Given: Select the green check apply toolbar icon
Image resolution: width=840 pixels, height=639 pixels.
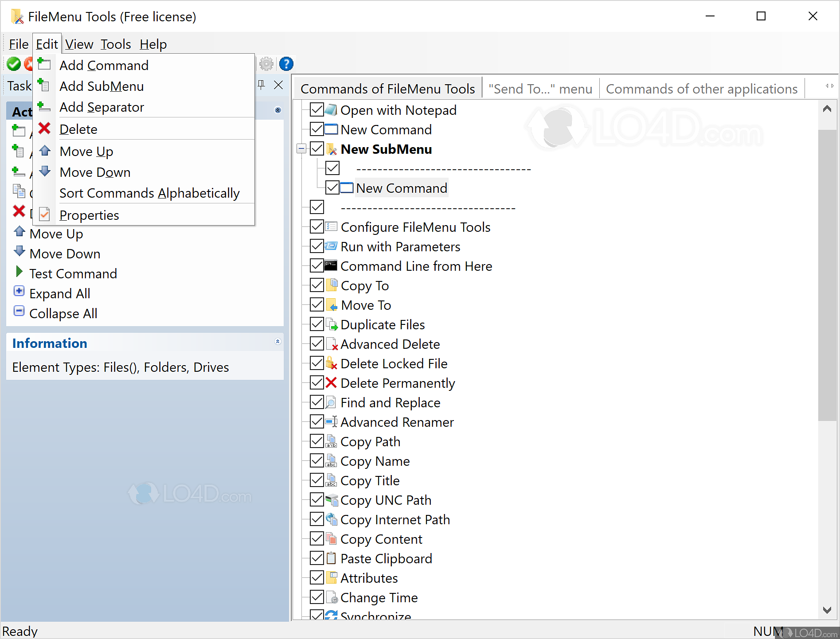Looking at the screenshot, I should (x=13, y=64).
